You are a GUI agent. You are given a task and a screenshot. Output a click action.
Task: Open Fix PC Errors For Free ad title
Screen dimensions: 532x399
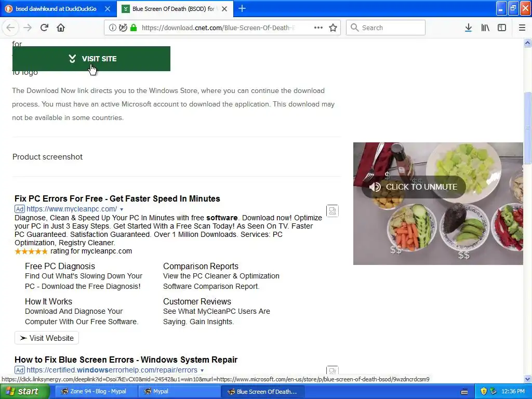coord(117,198)
